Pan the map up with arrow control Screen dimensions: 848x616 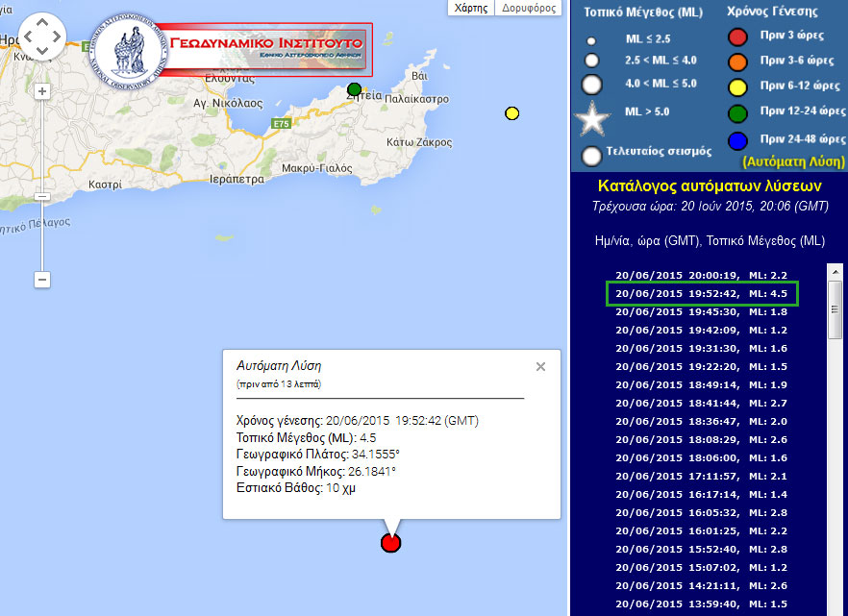[42, 23]
